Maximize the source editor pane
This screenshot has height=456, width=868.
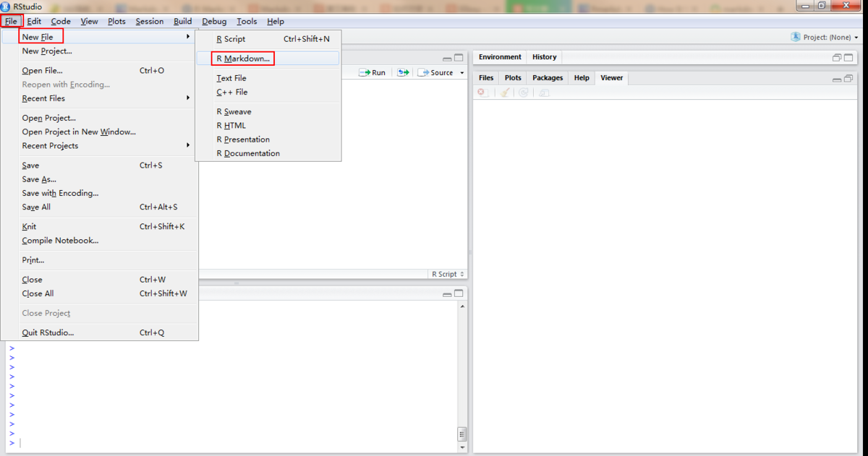tap(459, 58)
